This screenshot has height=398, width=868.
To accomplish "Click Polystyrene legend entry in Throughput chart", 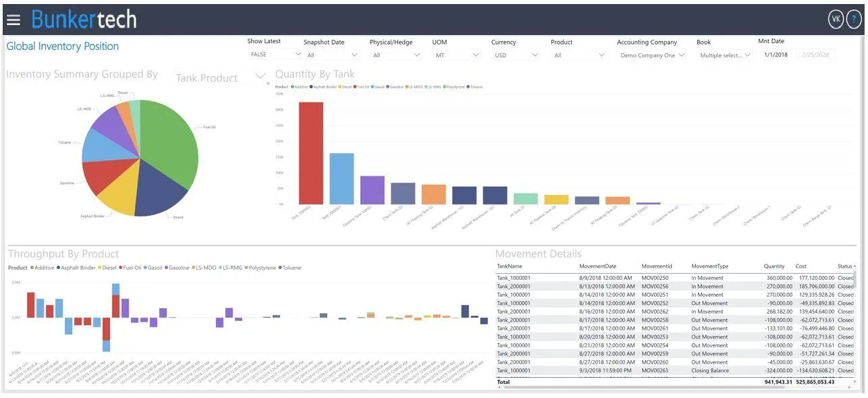I will click(259, 268).
